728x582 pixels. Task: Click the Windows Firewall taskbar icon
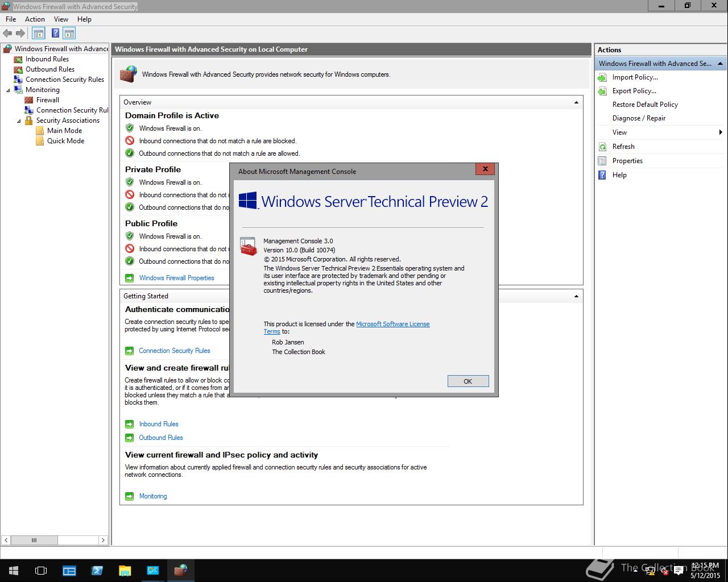pos(181,570)
